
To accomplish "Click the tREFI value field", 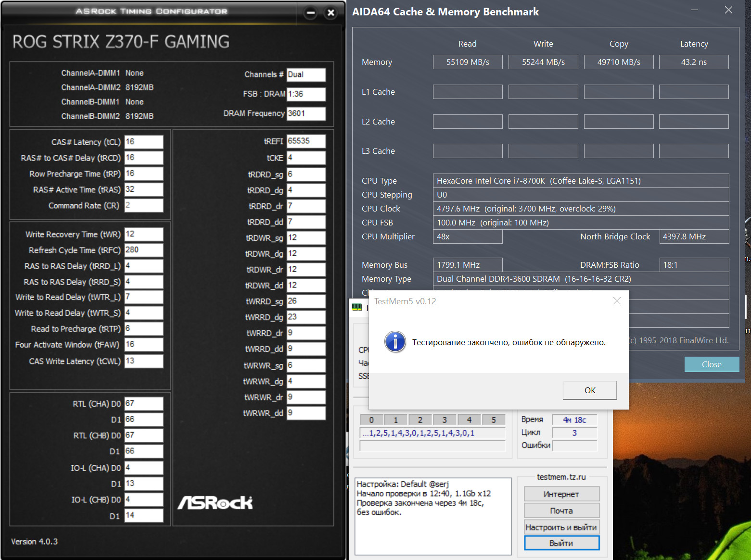I will click(306, 141).
